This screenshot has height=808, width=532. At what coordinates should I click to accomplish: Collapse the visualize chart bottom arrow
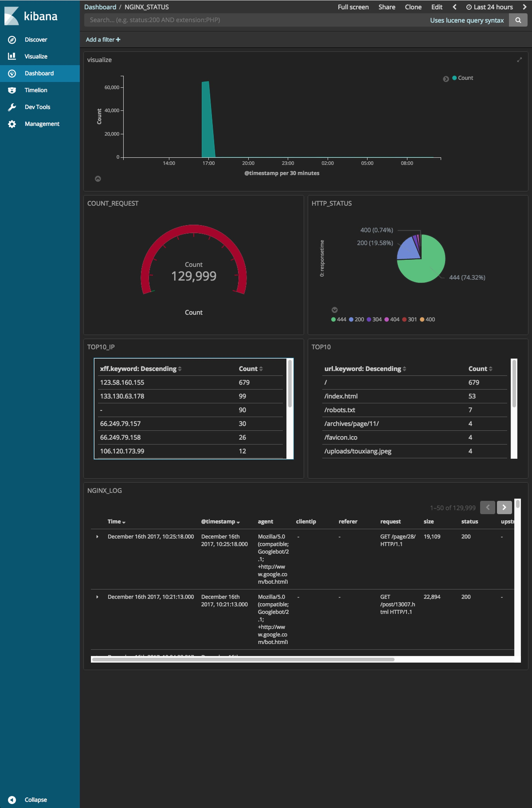pos(98,179)
